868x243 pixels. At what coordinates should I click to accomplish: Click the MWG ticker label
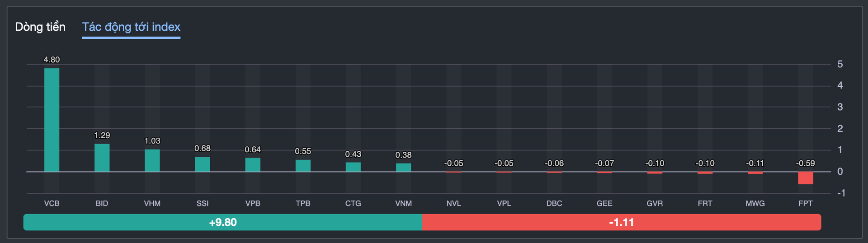(755, 203)
